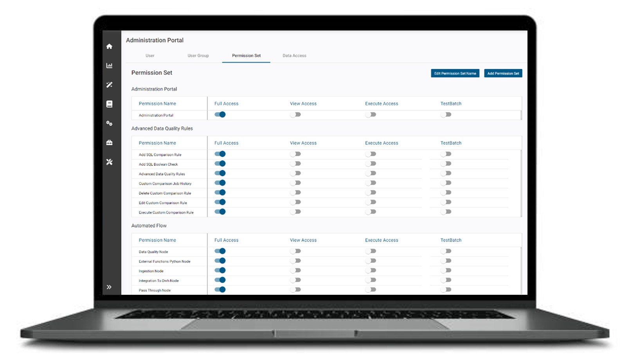
Task: Select the toolbox sidebar icon
Action: tap(109, 142)
